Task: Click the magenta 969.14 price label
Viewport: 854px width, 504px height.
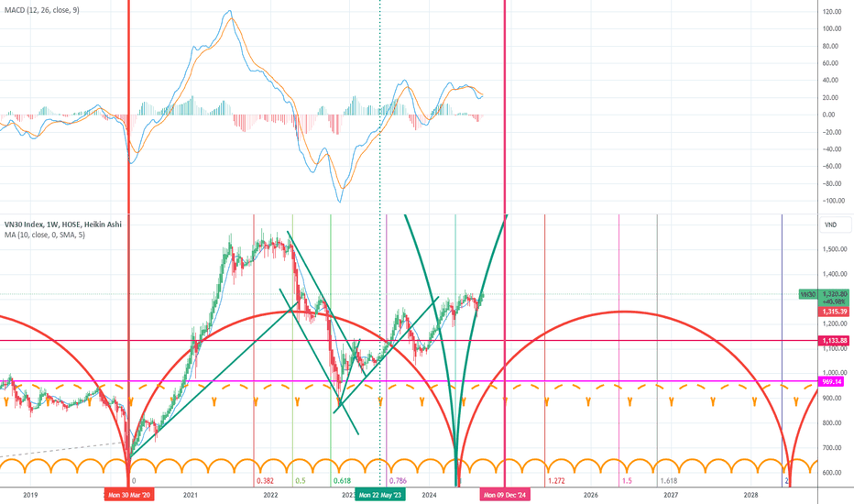Action: tap(832, 382)
